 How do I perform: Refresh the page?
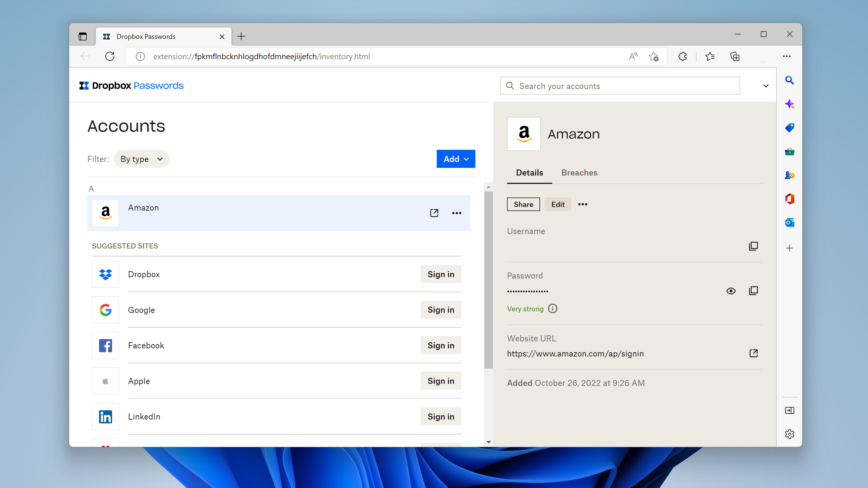pos(110,56)
